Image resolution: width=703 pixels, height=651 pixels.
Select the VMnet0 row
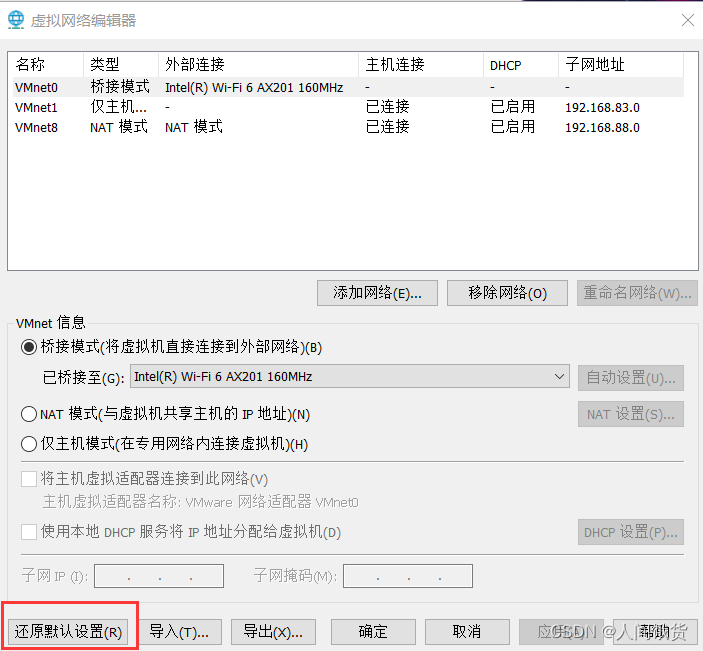[x=348, y=87]
